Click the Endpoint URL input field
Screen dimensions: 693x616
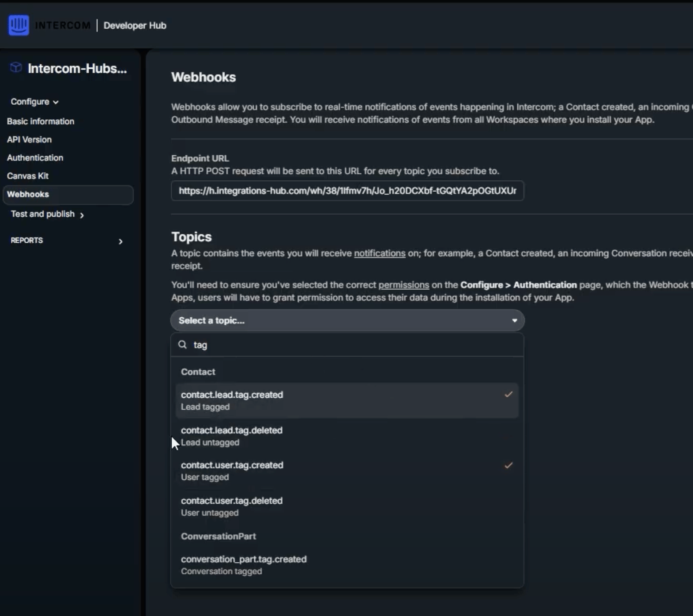[347, 191]
